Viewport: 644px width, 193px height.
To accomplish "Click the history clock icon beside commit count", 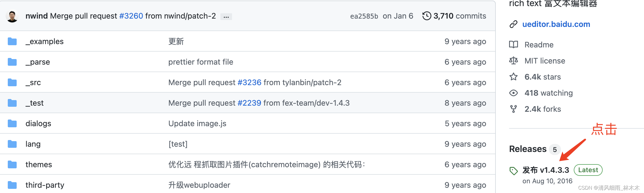I will coord(427,16).
